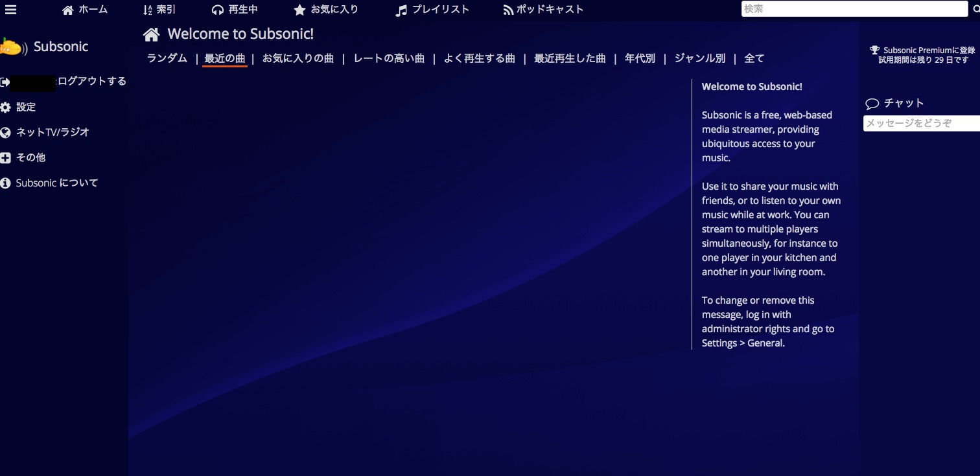Select the レートの高い曲 tab

389,58
